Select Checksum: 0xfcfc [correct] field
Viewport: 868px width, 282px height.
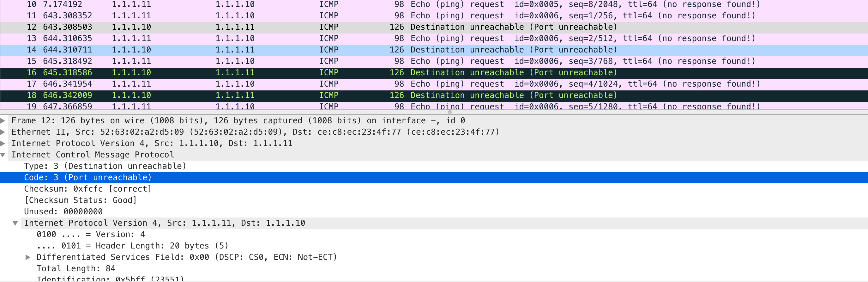coord(434,189)
